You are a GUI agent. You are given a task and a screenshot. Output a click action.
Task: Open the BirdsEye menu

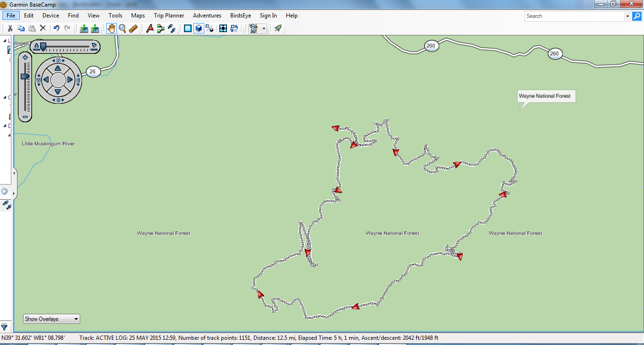(x=241, y=16)
